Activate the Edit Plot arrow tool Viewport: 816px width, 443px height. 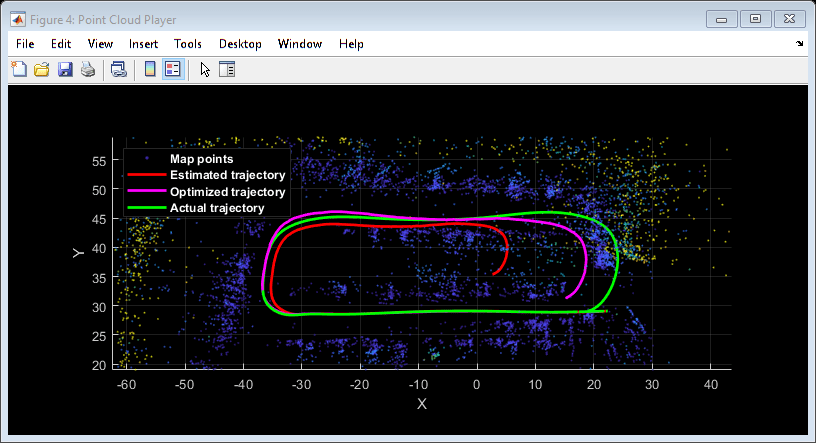204,69
